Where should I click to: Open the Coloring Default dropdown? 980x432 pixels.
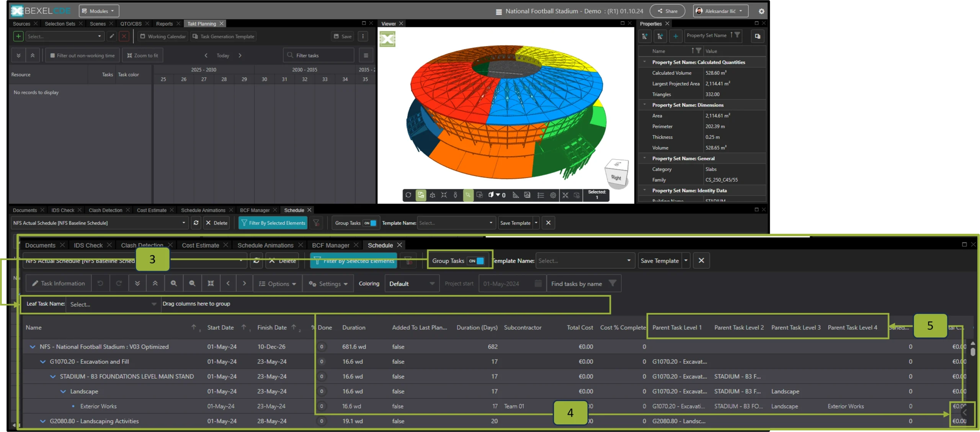point(412,284)
